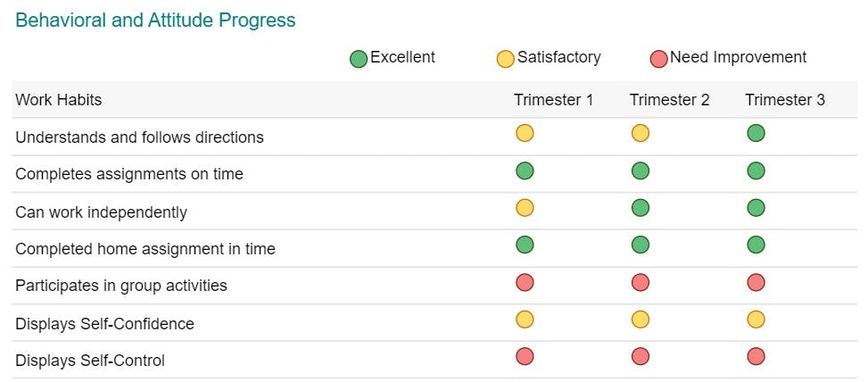Click the Behavioral and Attitude Progress title
868x382 pixels.
(x=155, y=21)
